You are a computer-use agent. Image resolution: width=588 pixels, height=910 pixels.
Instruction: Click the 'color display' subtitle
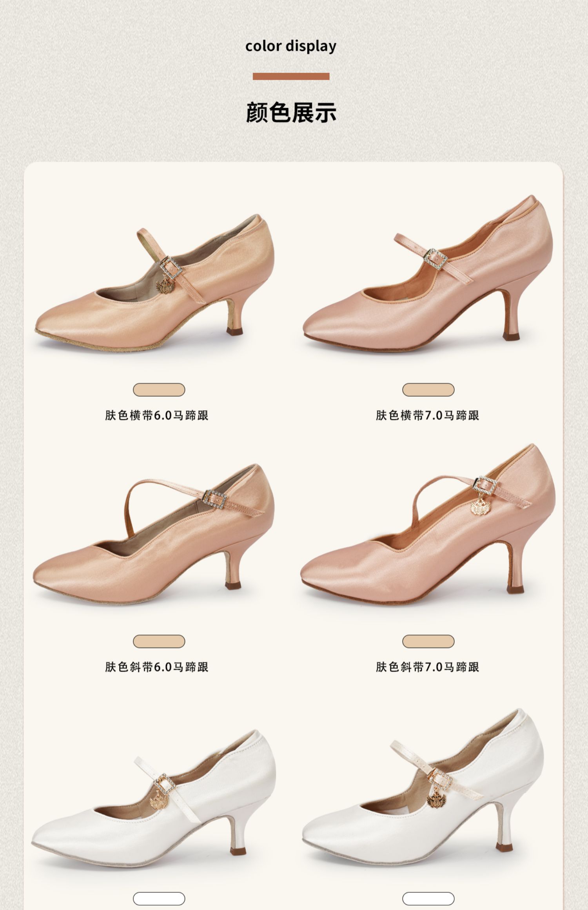pyautogui.click(x=291, y=46)
